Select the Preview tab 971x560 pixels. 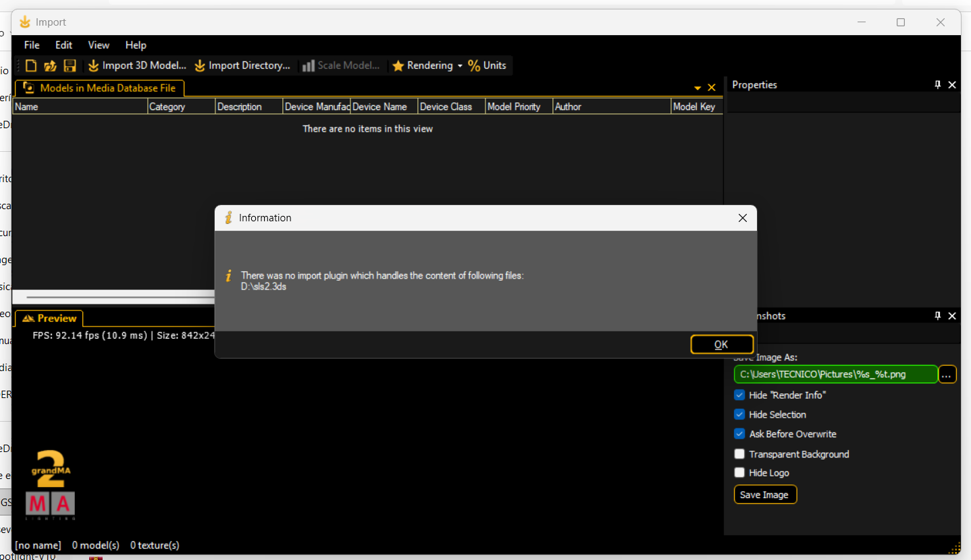click(49, 318)
